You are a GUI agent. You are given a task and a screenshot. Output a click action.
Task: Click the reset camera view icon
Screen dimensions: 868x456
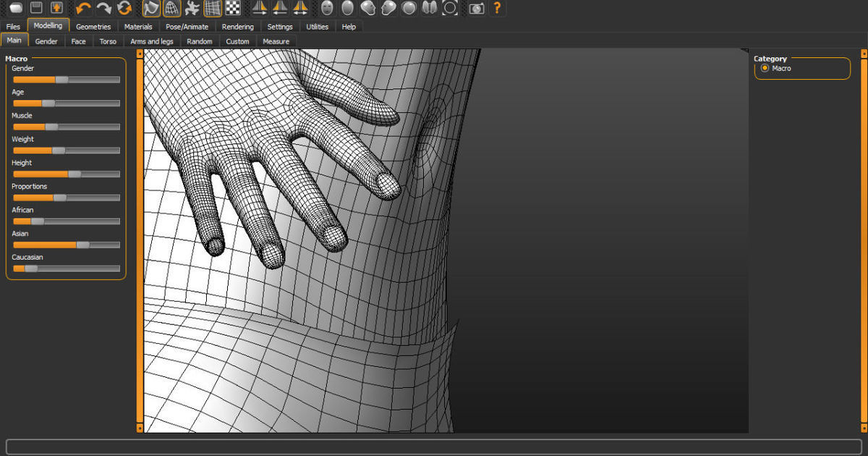click(x=450, y=9)
